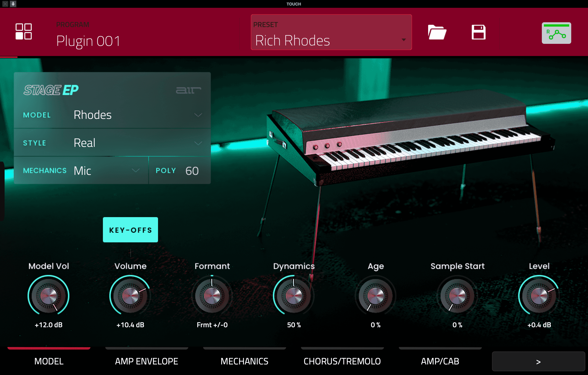Click the save preset floppy disk icon
This screenshot has height=375, width=588.
pos(478,32)
